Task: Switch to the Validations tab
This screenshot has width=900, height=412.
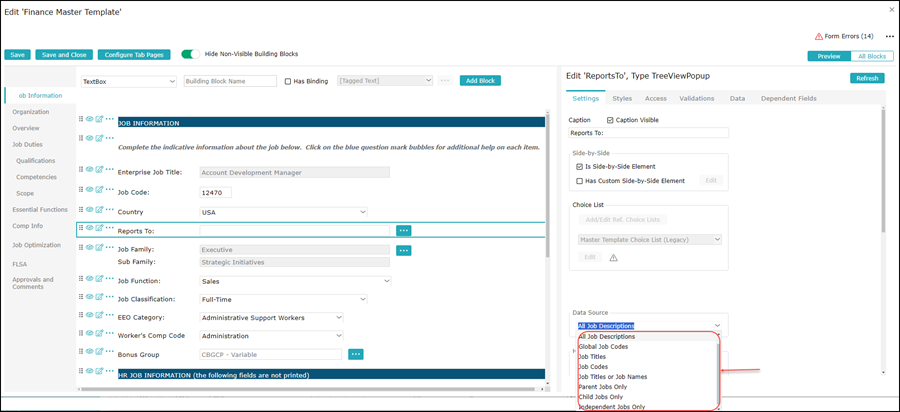Action: coord(697,99)
